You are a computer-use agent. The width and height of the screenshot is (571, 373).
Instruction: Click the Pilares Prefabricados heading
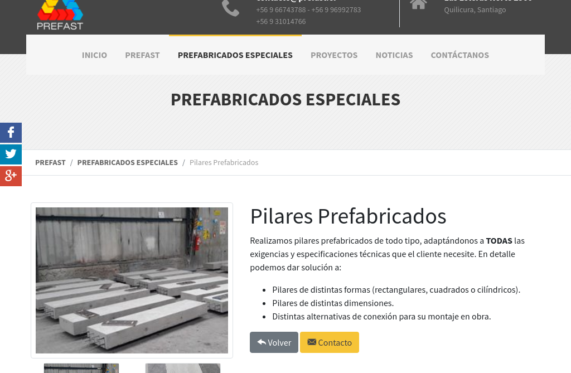(348, 216)
